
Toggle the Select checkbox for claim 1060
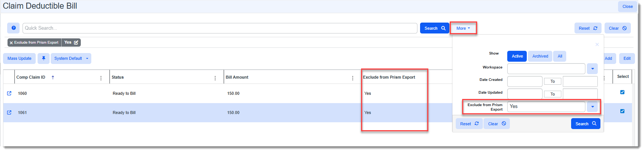[x=622, y=92]
